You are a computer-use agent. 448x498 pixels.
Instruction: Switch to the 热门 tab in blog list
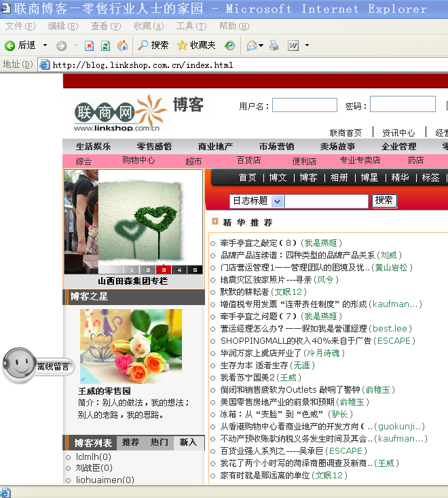(x=159, y=442)
